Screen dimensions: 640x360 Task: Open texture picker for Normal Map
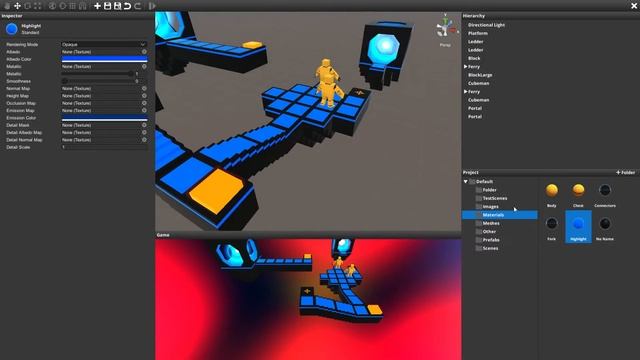point(144,89)
